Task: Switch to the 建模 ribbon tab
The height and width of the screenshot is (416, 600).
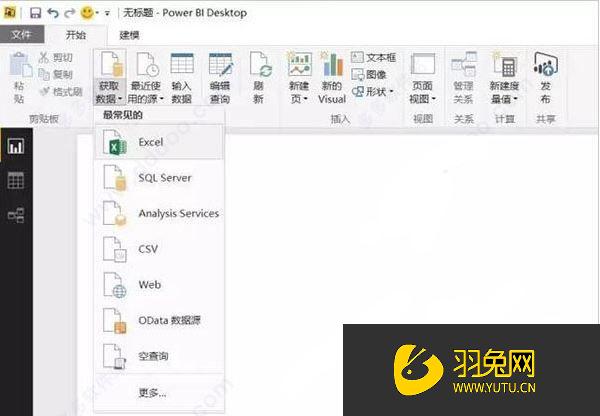Action: 129,35
